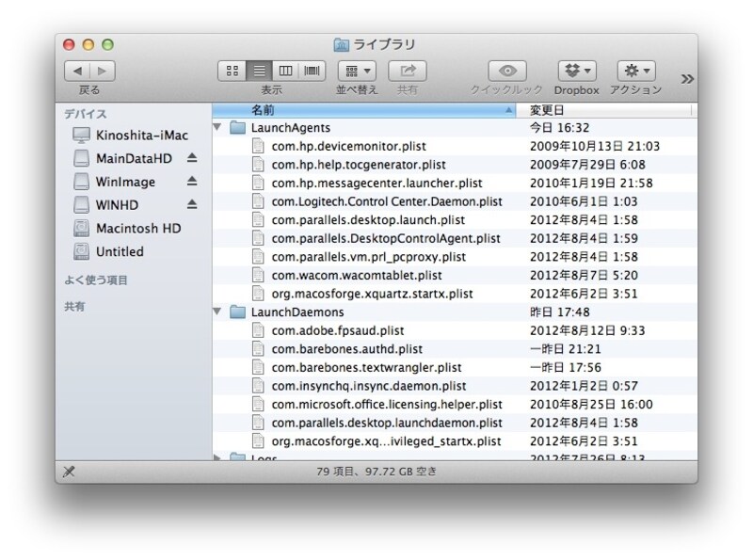Viewport: 753px width, 560px height.
Task: Click the クイックルック (Quick Look) eye icon
Action: coord(506,70)
